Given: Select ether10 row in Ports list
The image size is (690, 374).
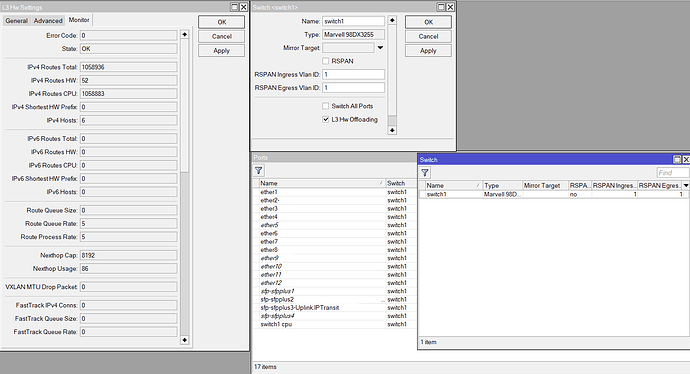Looking at the screenshot, I should [x=334, y=266].
